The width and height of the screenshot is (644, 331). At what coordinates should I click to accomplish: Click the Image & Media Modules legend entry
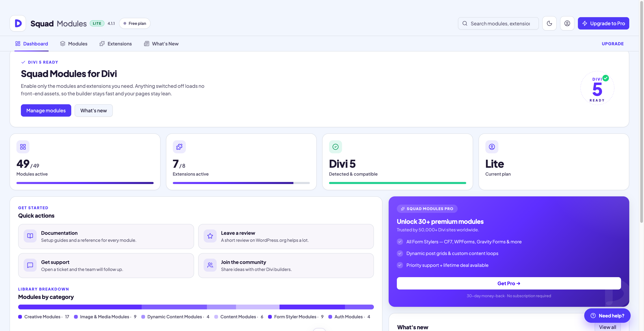point(105,317)
